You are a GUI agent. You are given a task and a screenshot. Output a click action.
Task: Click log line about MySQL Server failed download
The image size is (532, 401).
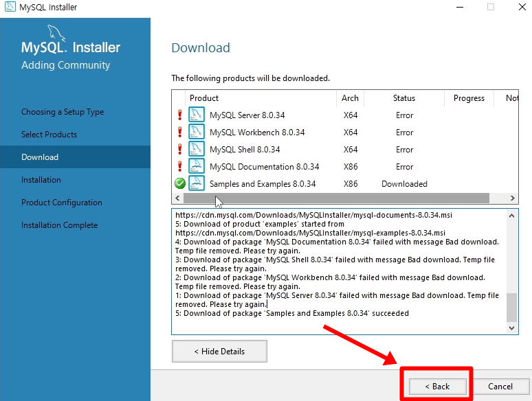337,299
